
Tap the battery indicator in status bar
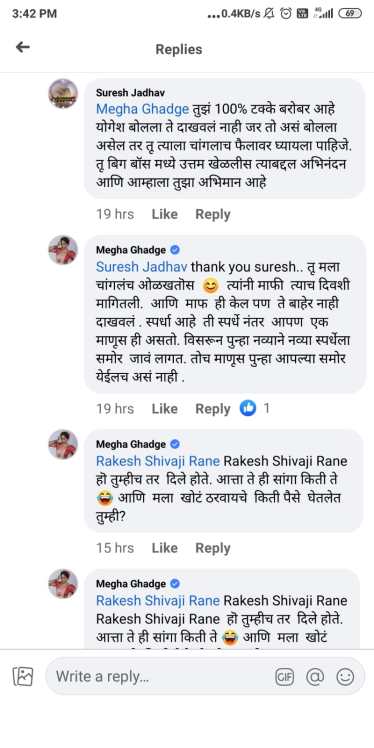[350, 14]
